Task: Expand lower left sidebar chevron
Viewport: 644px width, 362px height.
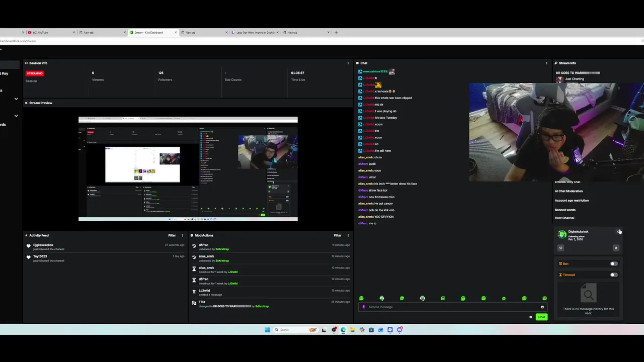Action: tap(16, 116)
